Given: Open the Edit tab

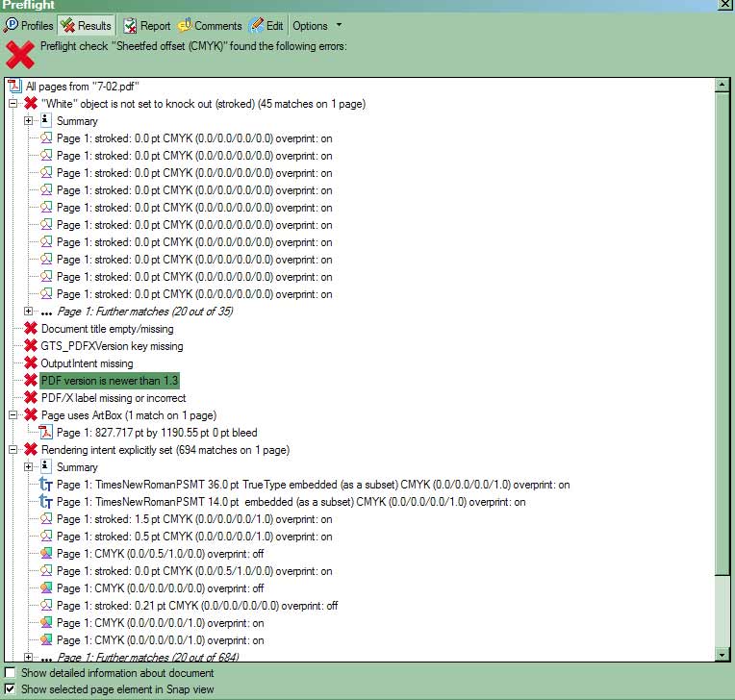Looking at the screenshot, I should pos(266,26).
